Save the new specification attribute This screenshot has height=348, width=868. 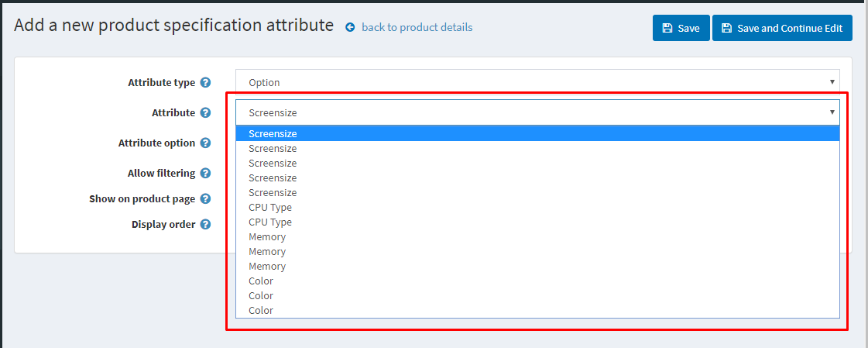click(x=681, y=28)
